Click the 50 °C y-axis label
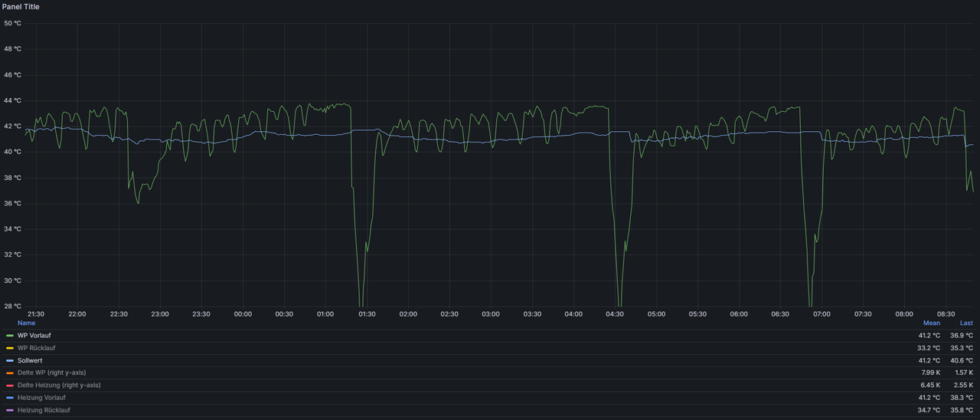 coord(12,24)
